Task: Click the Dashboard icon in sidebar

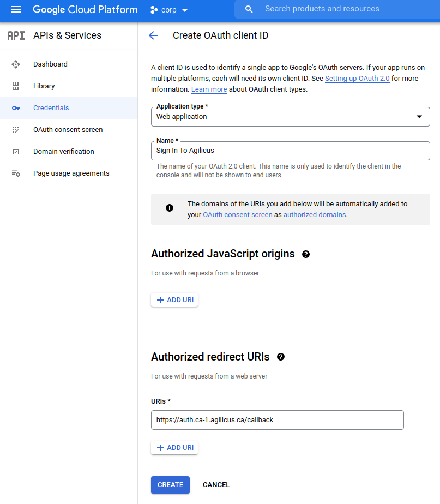Action: [x=16, y=64]
